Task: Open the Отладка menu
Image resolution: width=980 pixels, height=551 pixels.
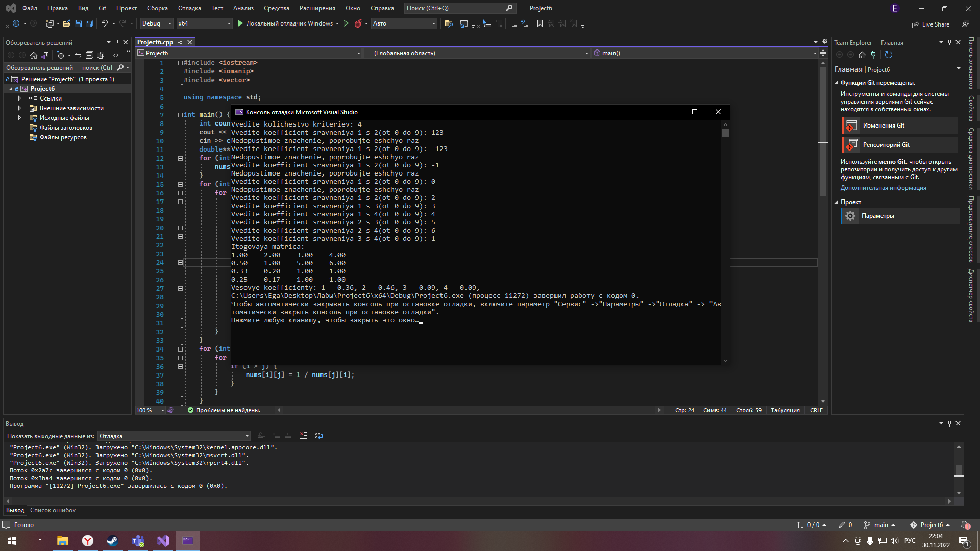Action: 189,8
